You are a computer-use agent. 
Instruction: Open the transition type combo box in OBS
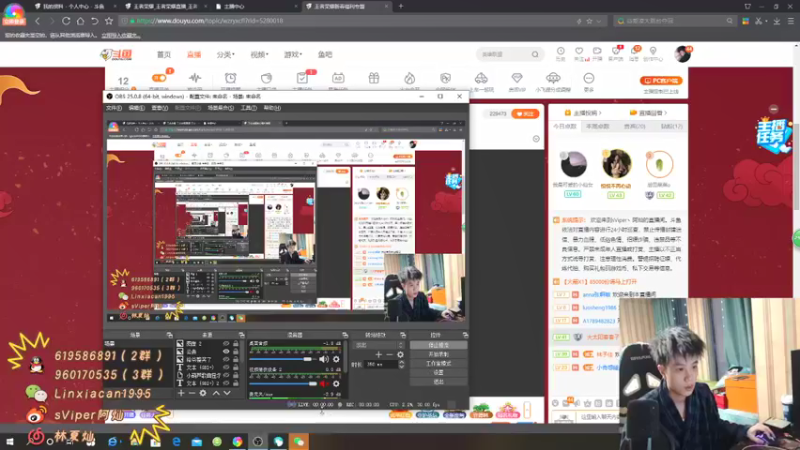379,345
